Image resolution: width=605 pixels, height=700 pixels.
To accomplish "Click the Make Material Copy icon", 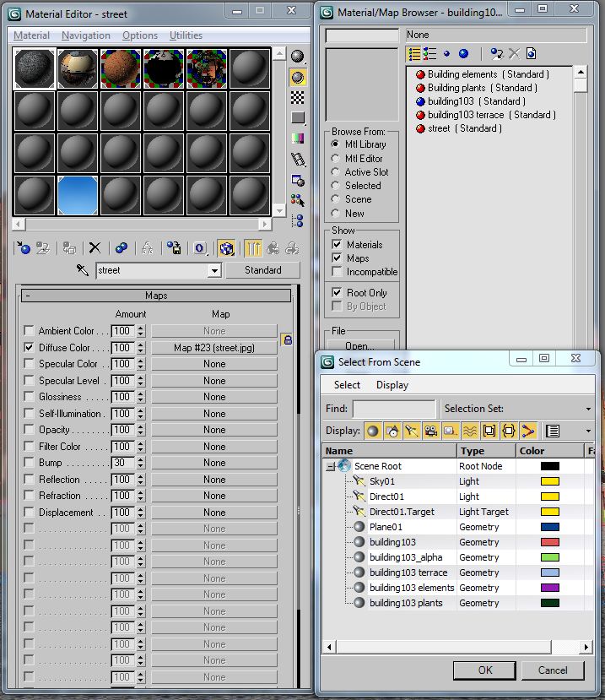I will click(121, 247).
